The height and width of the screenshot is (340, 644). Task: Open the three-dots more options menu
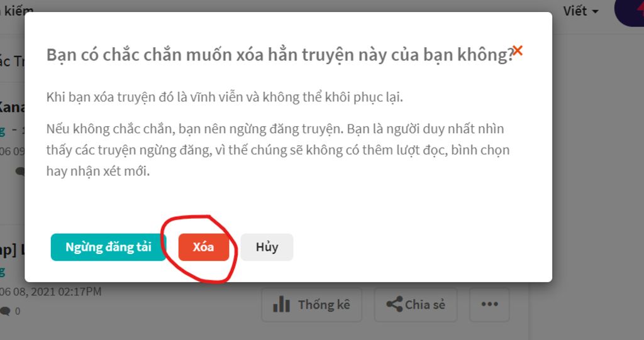(489, 305)
